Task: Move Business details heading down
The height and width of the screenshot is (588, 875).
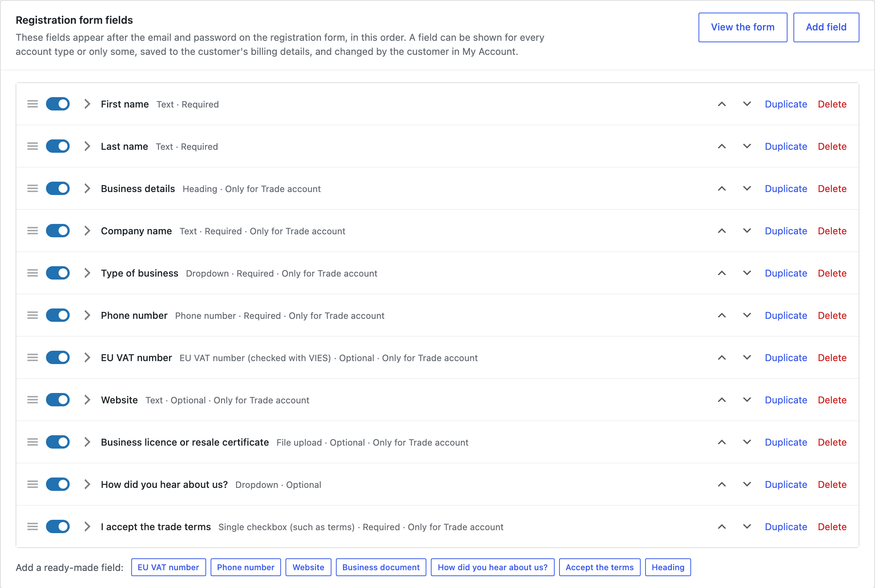Action: [747, 188]
